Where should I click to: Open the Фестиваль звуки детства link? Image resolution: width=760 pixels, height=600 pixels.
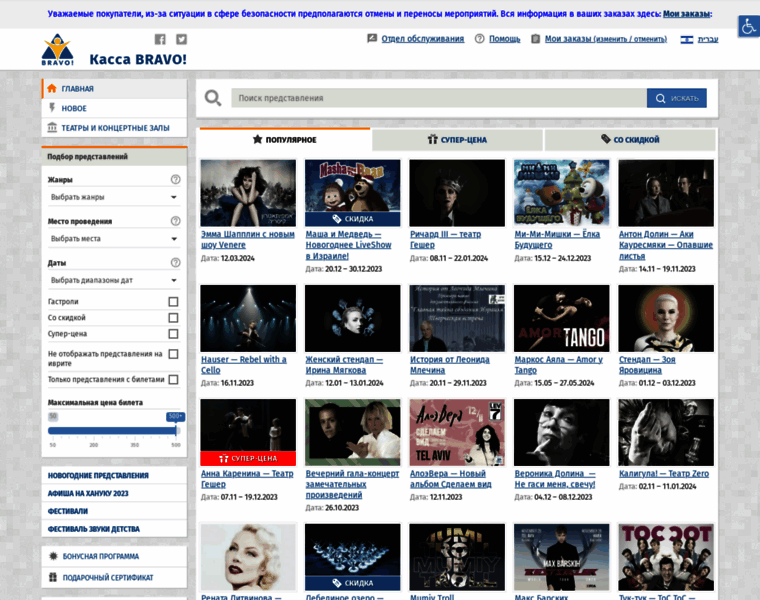(94, 529)
